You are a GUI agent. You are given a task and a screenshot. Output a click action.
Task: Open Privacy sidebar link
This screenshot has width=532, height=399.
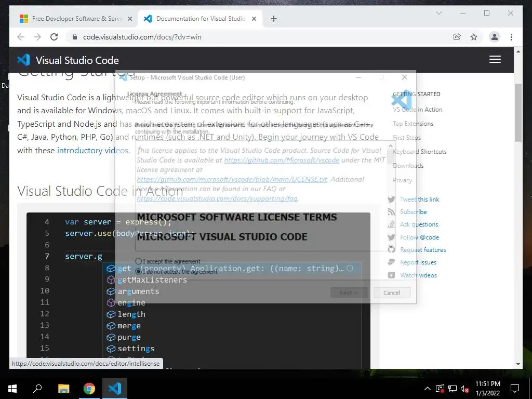[402, 180]
